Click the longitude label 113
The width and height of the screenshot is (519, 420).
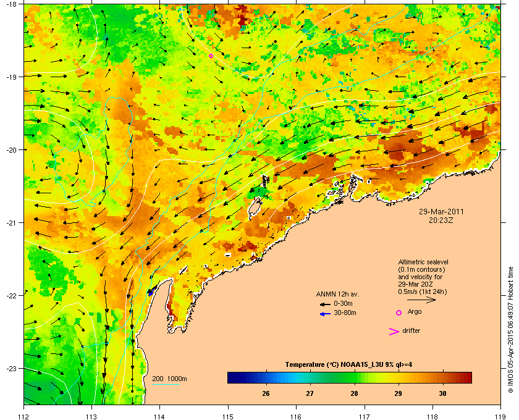[91, 417]
